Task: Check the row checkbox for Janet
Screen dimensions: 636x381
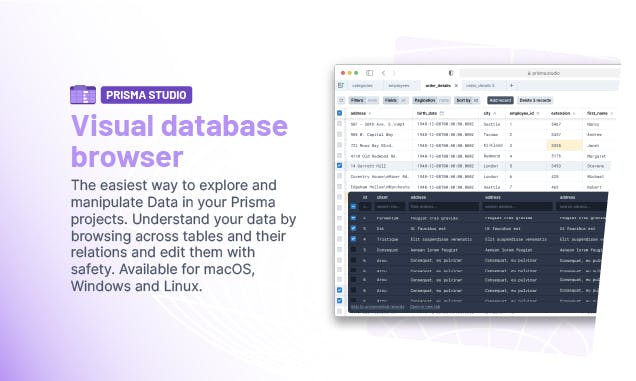Action: (x=339, y=145)
